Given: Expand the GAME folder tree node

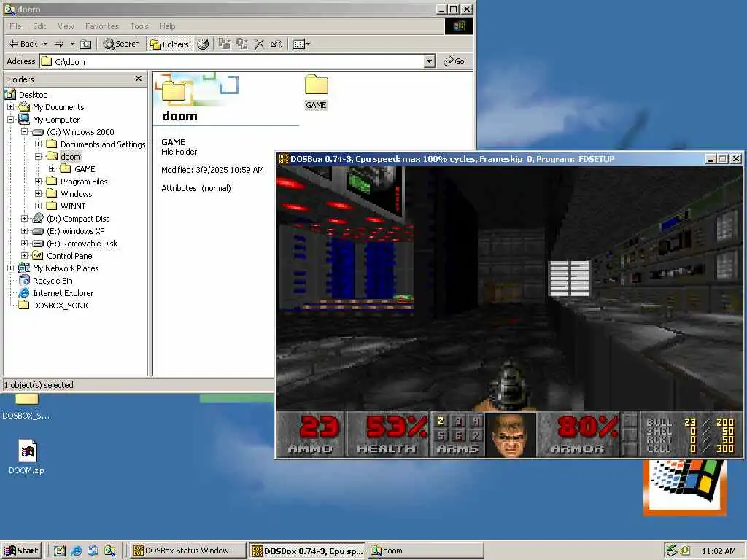Looking at the screenshot, I should 52,169.
